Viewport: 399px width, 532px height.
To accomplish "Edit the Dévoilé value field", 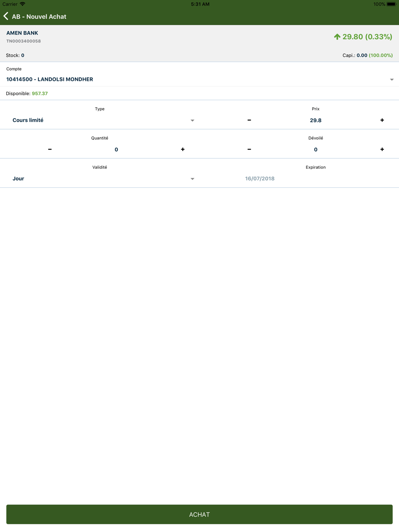I will point(316,150).
